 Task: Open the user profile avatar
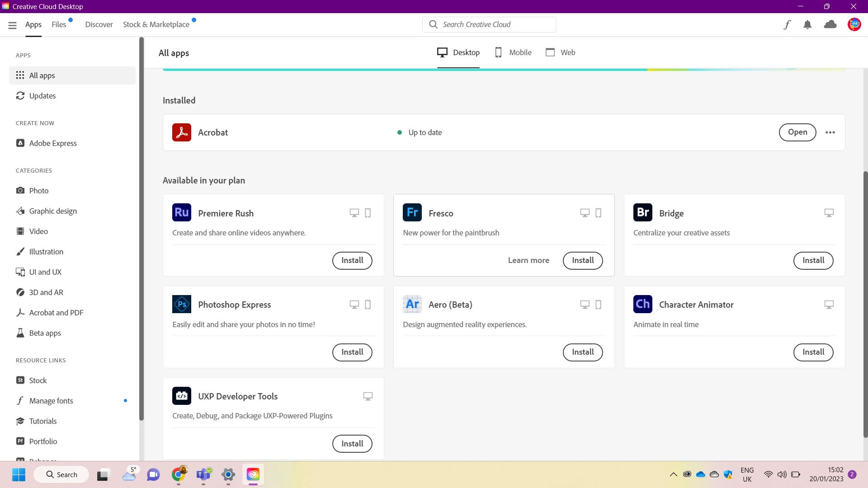854,24
